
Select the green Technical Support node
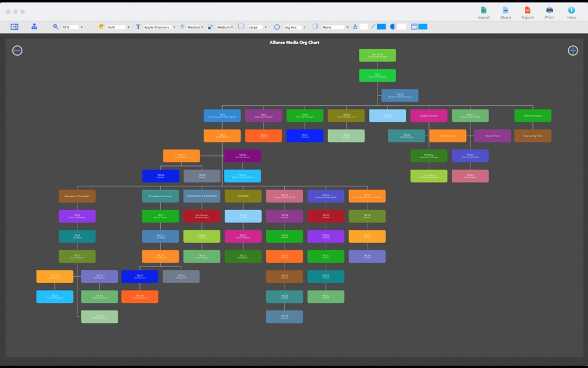tap(532, 116)
